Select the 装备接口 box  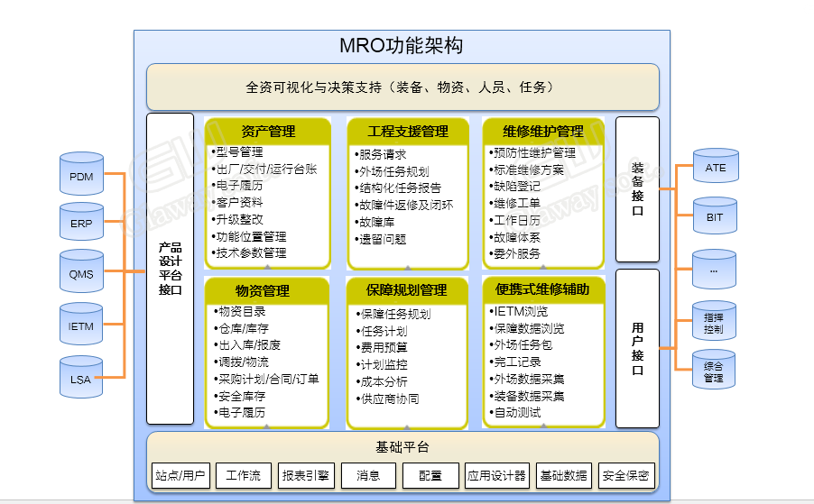pos(637,189)
